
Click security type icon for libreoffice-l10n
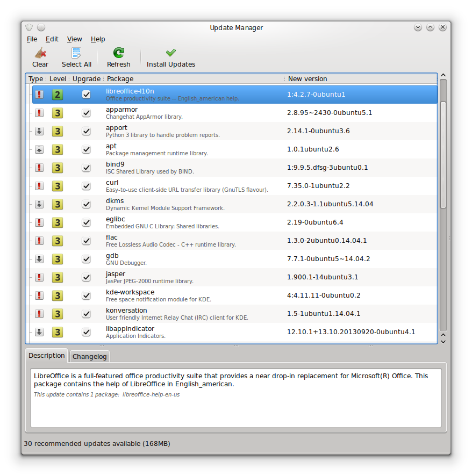click(x=39, y=95)
